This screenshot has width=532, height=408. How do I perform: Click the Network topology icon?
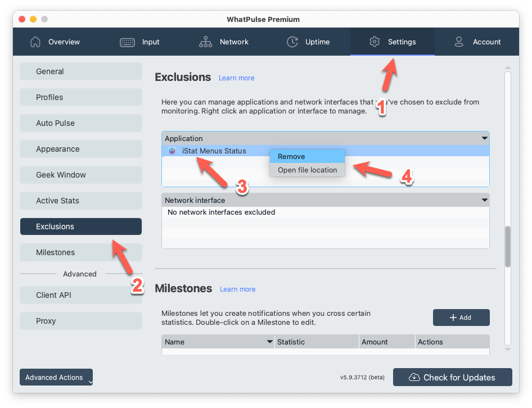click(x=206, y=42)
